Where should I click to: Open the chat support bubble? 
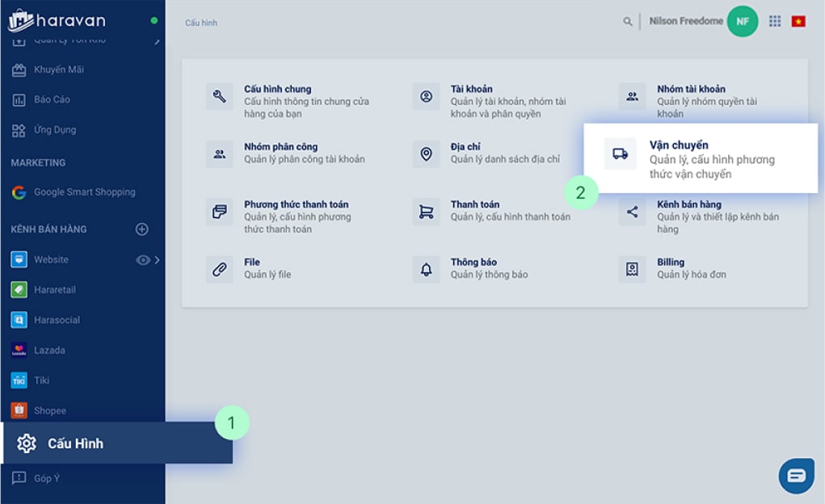[x=797, y=476]
